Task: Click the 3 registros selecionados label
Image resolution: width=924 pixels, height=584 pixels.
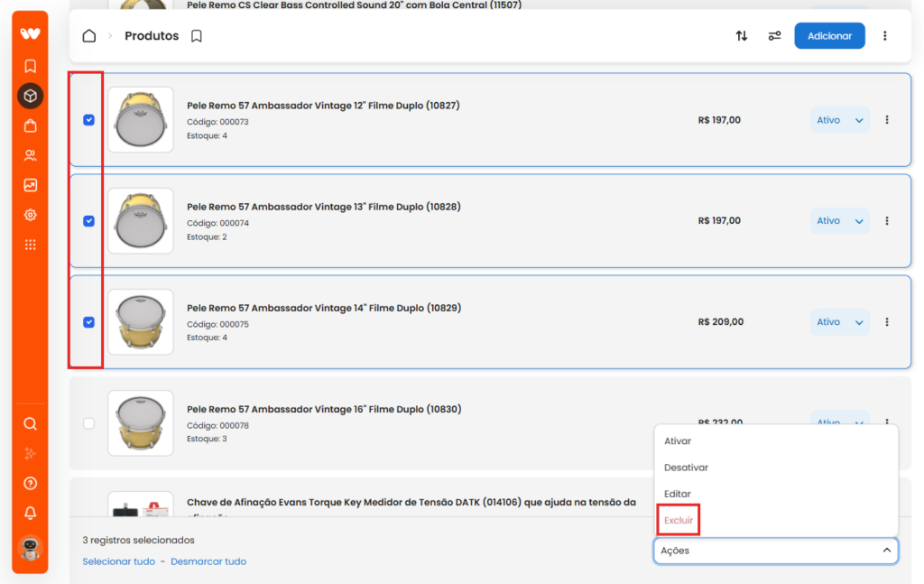Action: point(138,540)
